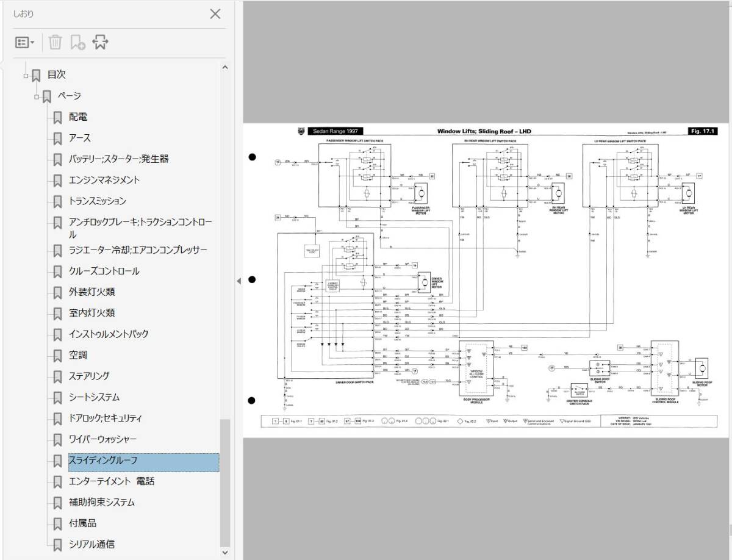
Task: Click the bookmark icon beside クルーズコントロール
Action: 57,271
